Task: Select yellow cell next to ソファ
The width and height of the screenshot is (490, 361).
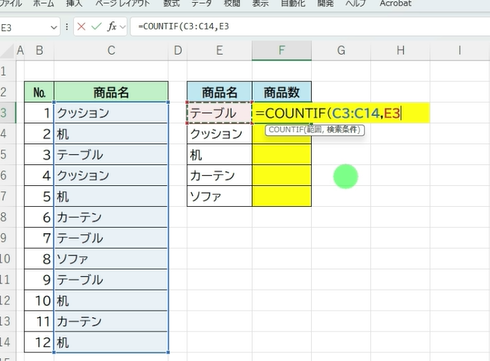Action: 282,196
